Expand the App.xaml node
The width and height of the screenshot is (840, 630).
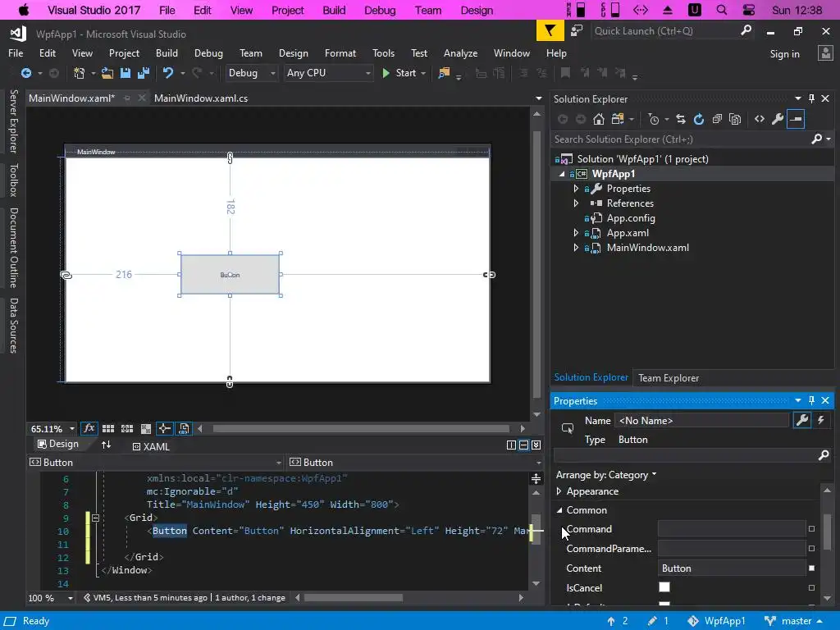(x=576, y=232)
